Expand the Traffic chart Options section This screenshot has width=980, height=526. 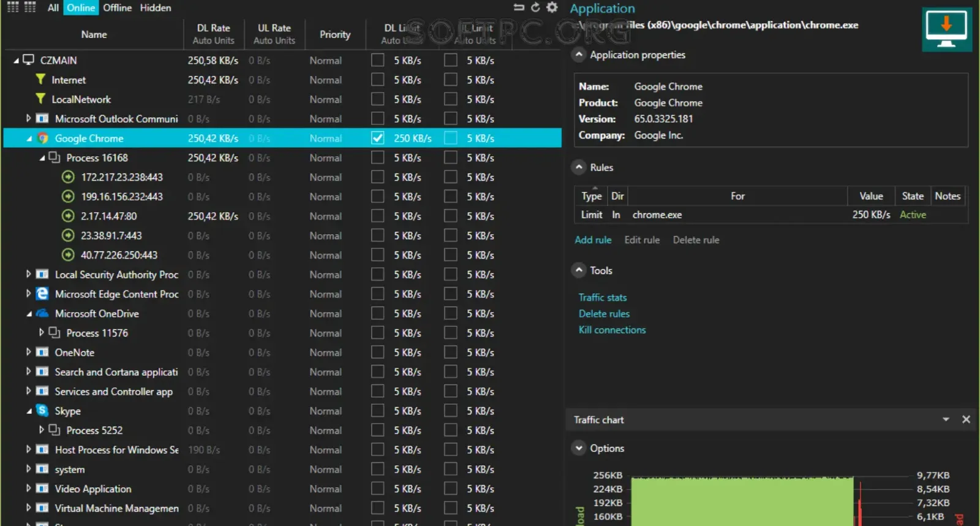[x=579, y=448]
